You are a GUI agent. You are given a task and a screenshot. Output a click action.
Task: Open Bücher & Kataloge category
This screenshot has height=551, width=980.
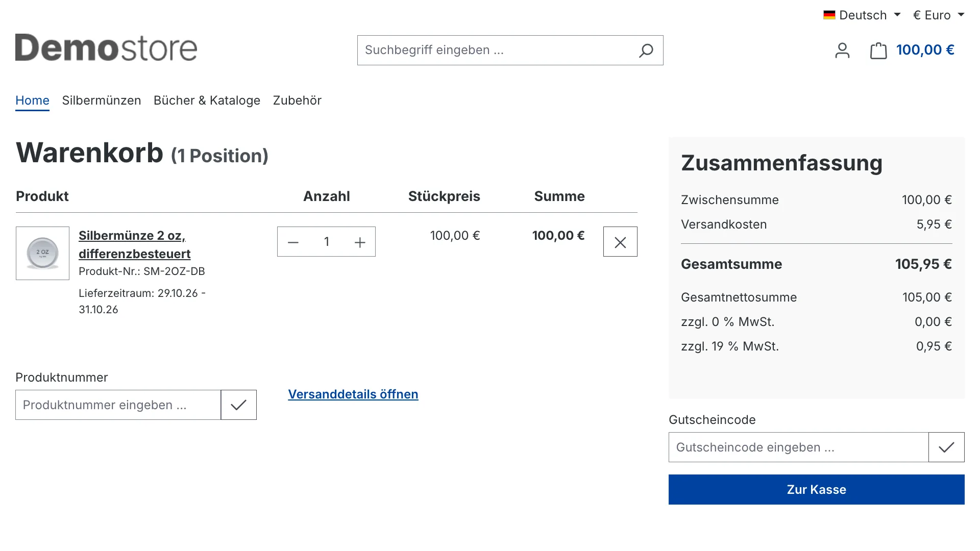point(207,101)
